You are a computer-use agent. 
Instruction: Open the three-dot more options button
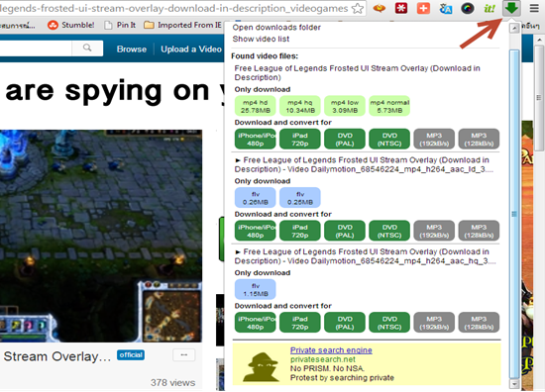click(x=184, y=354)
